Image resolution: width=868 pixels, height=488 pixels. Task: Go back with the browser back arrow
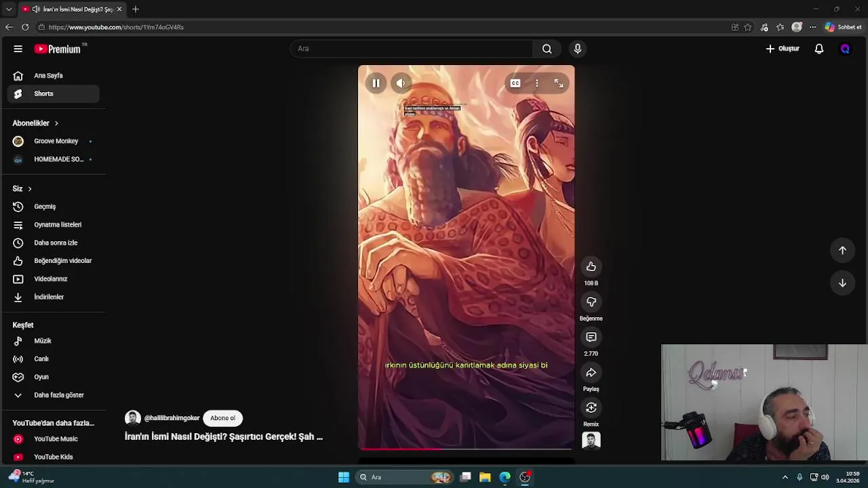click(9, 27)
